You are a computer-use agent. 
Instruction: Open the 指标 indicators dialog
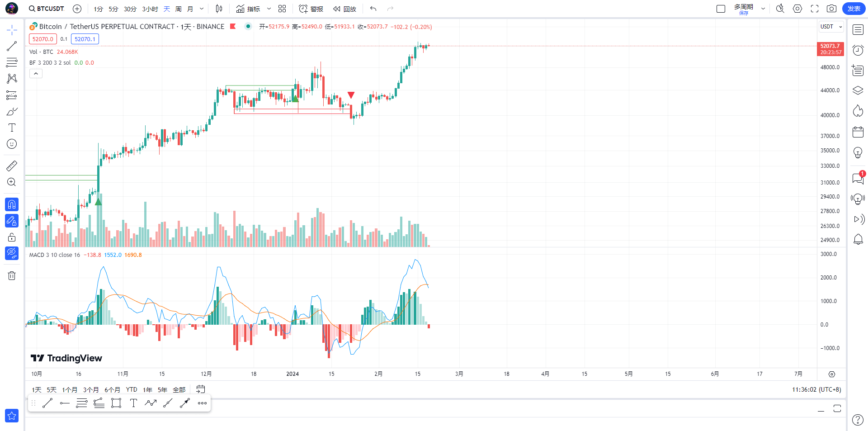tap(248, 9)
